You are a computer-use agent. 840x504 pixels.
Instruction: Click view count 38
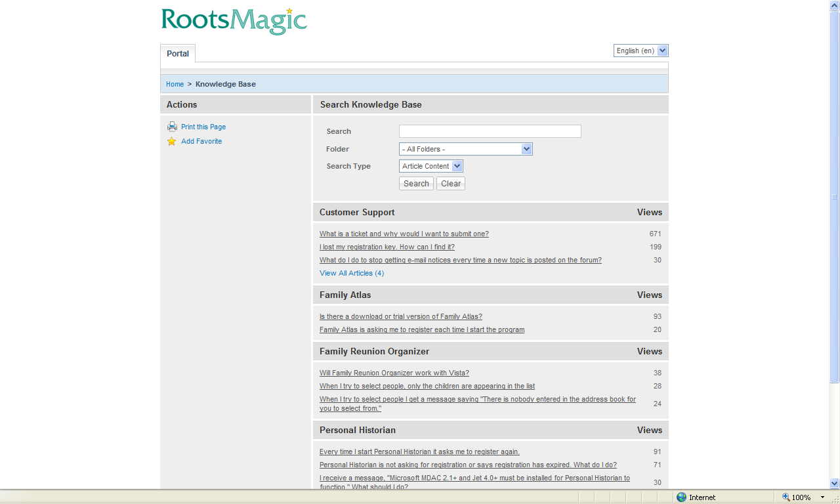tap(657, 373)
